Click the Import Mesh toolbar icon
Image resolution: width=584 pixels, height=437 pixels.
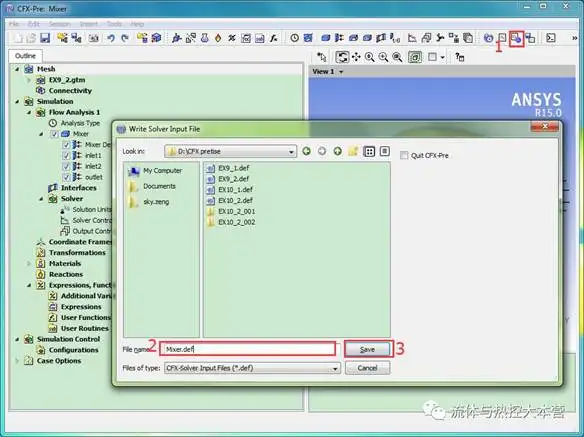[142, 38]
